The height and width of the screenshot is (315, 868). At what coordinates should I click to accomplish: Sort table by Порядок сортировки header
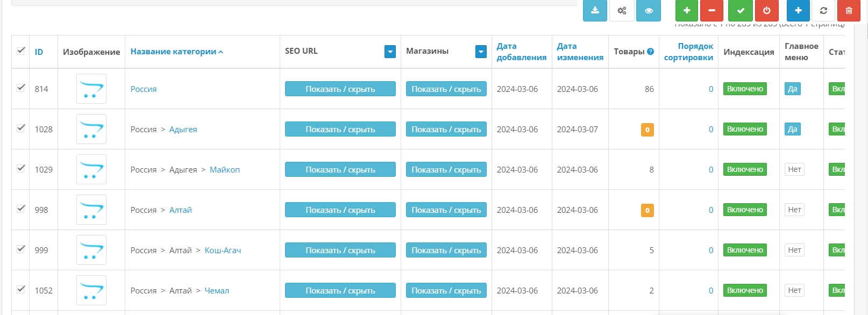click(x=688, y=52)
